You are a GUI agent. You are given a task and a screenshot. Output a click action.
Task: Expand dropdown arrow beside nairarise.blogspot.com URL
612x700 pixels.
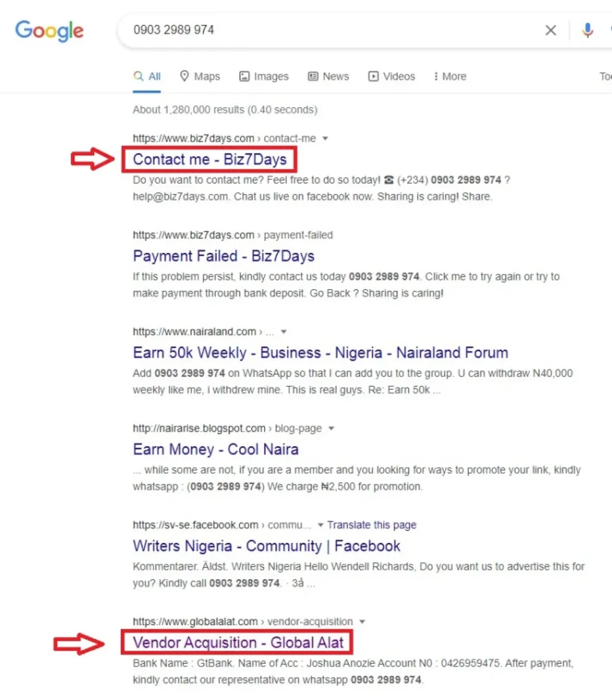click(331, 429)
